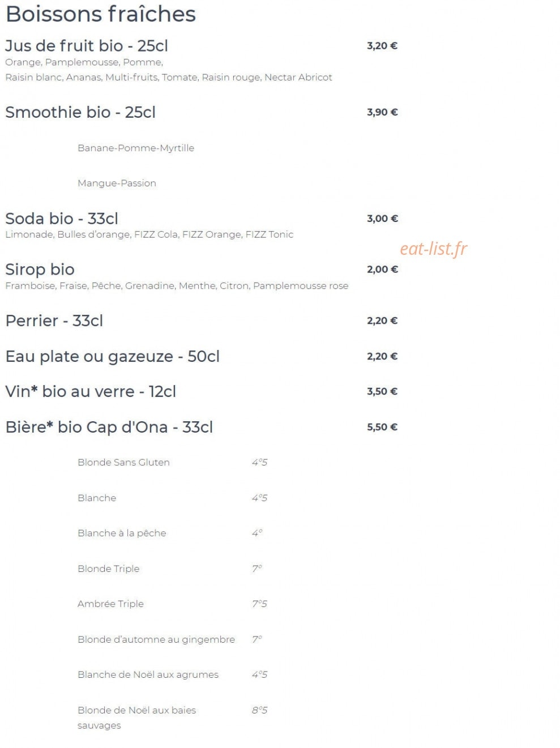Select Blonde de Noël aux baies sauvages
The height and width of the screenshot is (748, 560).
(136, 717)
